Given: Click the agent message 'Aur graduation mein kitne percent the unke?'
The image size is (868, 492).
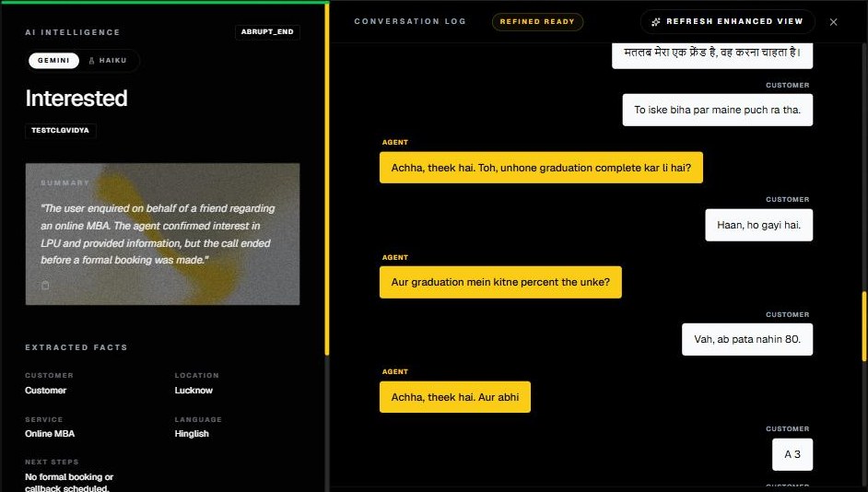Looking at the screenshot, I should click(500, 282).
